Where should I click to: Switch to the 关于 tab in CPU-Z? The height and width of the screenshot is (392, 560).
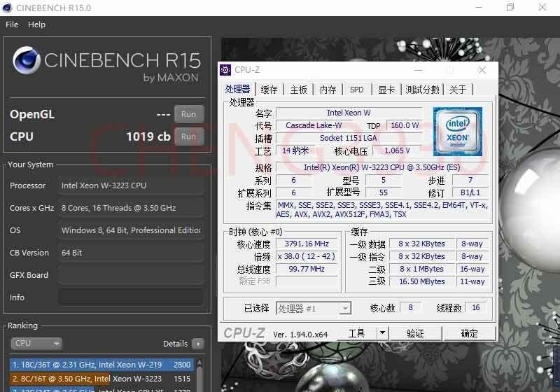pos(458,90)
